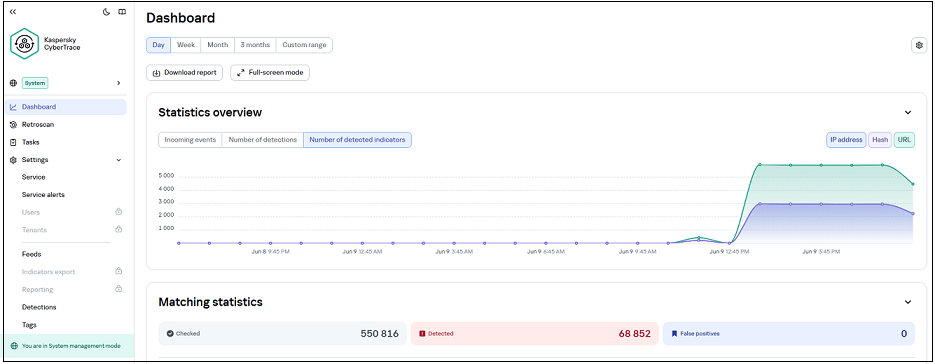The width and height of the screenshot is (935, 364).
Task: Collapse the Statistics overview panel
Action: [908, 112]
